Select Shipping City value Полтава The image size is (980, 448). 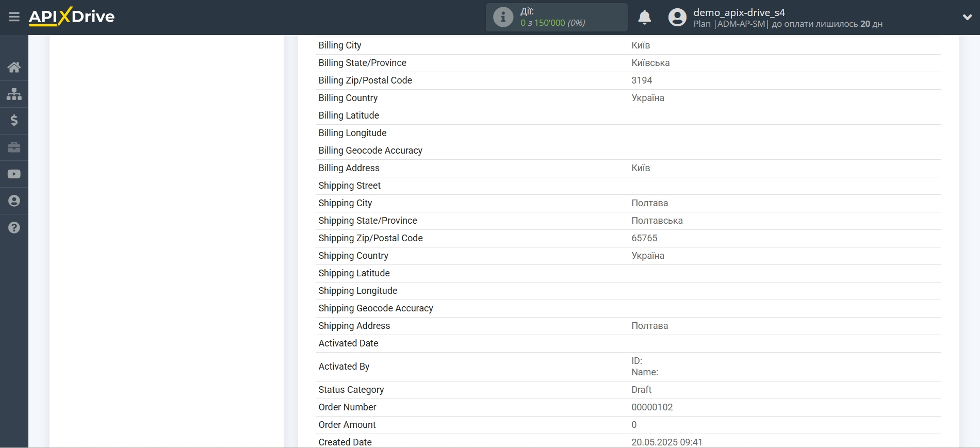pyautogui.click(x=649, y=203)
